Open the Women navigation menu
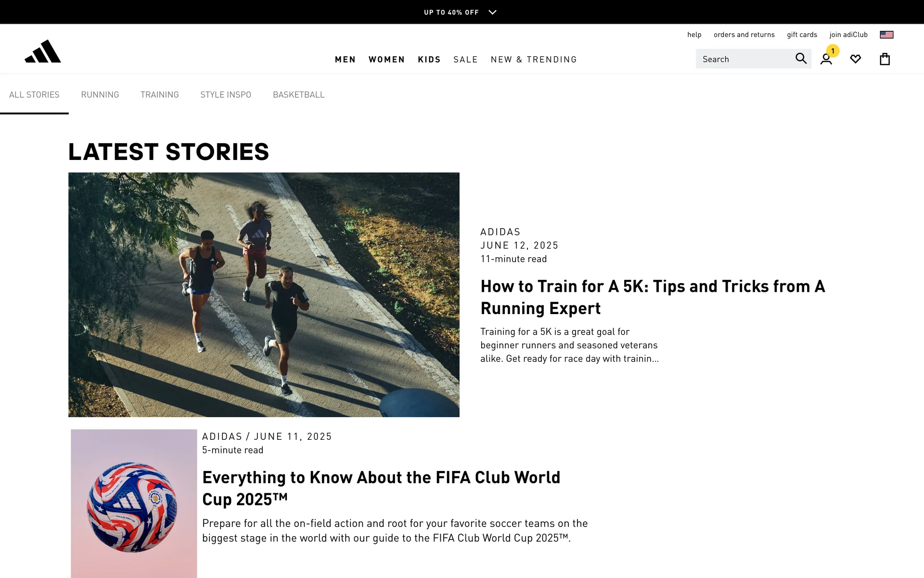The image size is (924, 578). [x=386, y=60]
